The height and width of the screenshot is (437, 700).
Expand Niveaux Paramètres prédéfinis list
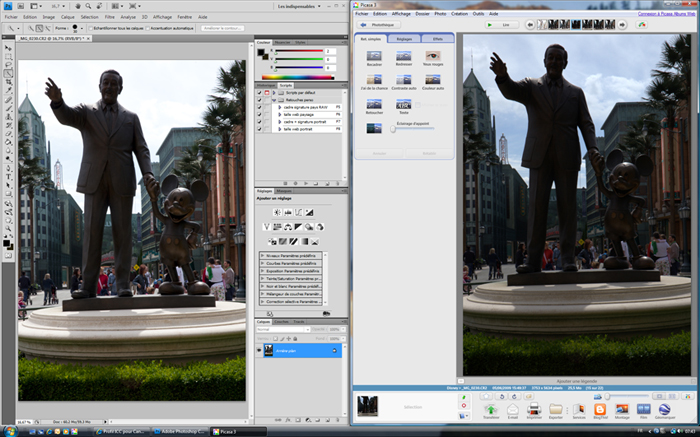(262, 256)
